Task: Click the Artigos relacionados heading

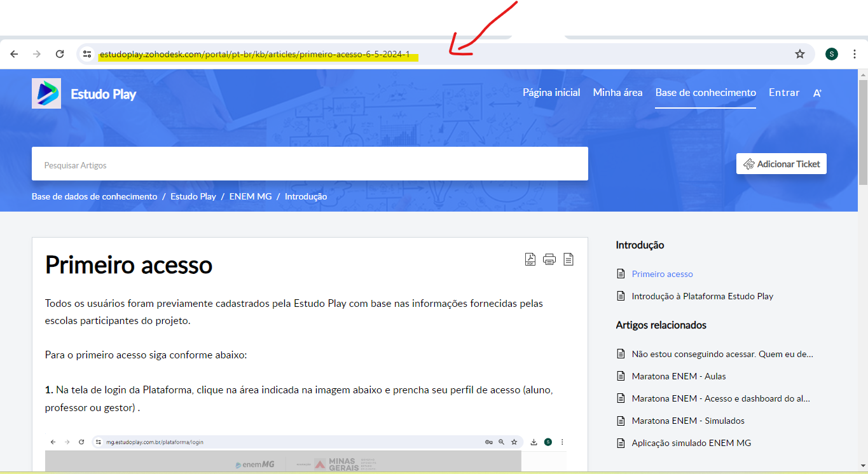Action: click(661, 325)
